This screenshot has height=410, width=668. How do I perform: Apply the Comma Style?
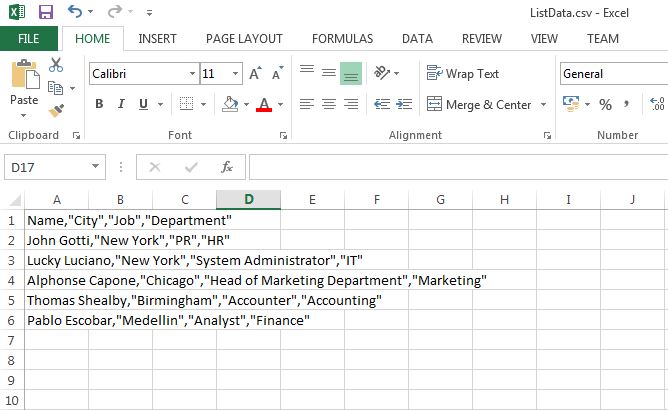point(626,104)
